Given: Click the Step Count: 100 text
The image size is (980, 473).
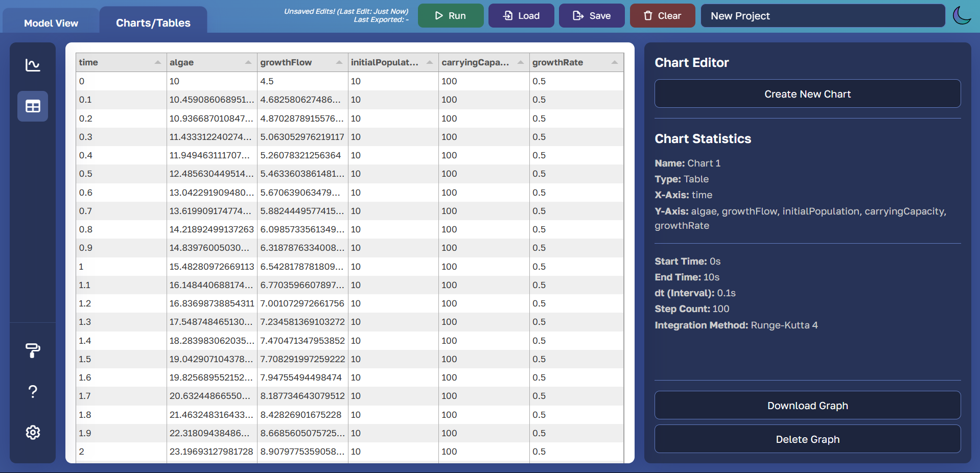Looking at the screenshot, I should pyautogui.click(x=692, y=309).
